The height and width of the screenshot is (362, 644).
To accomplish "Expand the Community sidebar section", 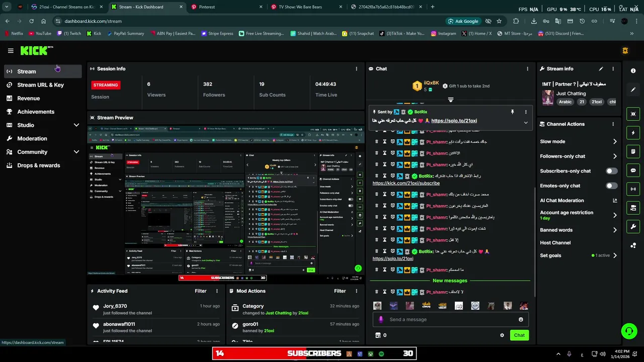I will 76,152.
